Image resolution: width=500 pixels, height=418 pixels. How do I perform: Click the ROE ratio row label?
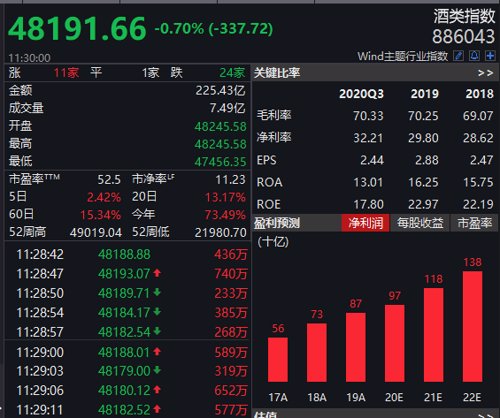tap(269, 204)
